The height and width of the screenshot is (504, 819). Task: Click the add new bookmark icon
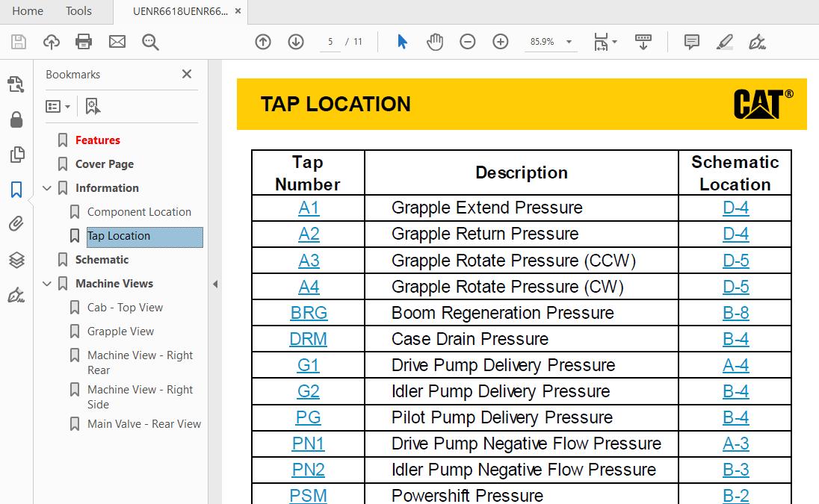(x=93, y=107)
